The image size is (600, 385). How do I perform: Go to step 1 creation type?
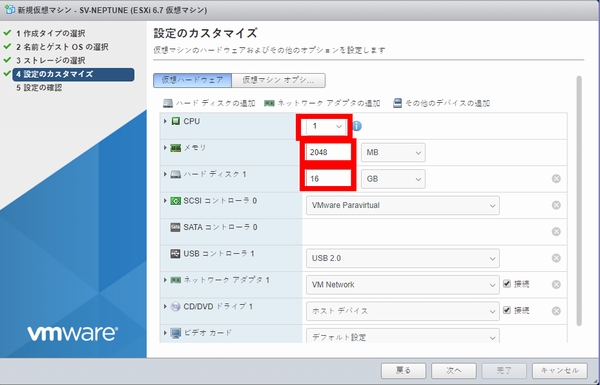pos(50,34)
